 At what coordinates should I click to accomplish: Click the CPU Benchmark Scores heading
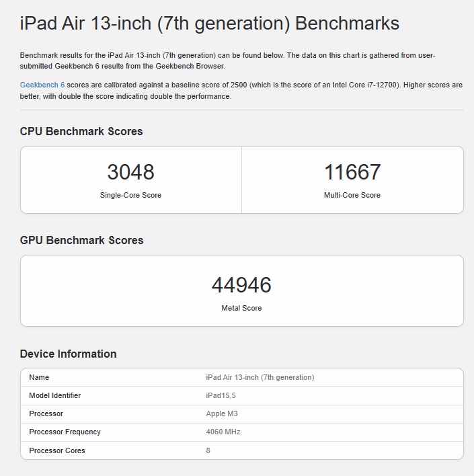[x=81, y=132]
